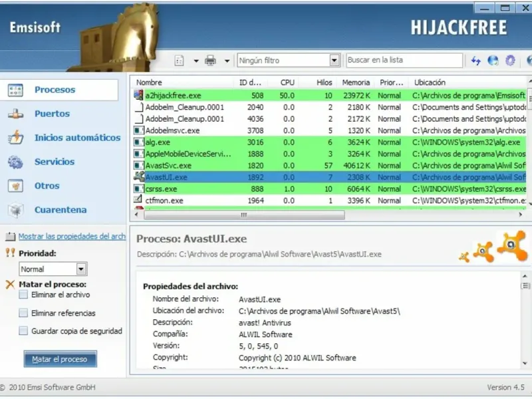Open Mostrar las propiedades del archivo link
This screenshot has width=532, height=399.
pyautogui.click(x=72, y=237)
